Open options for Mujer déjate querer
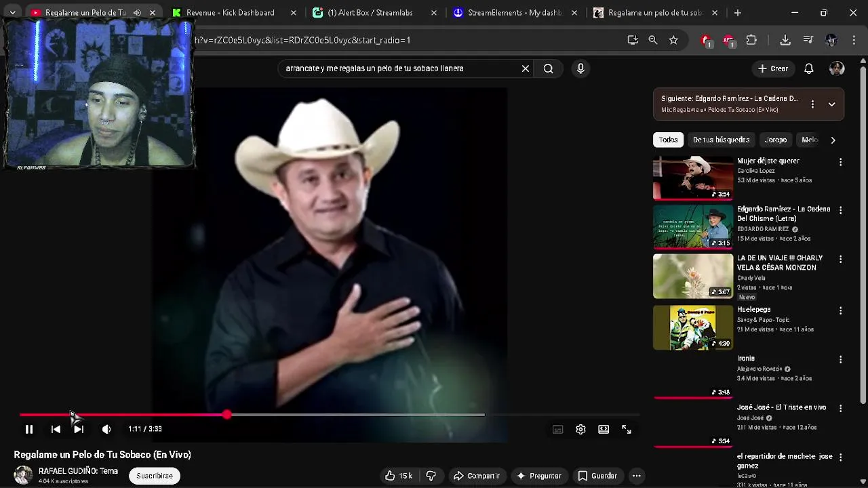 coord(840,162)
